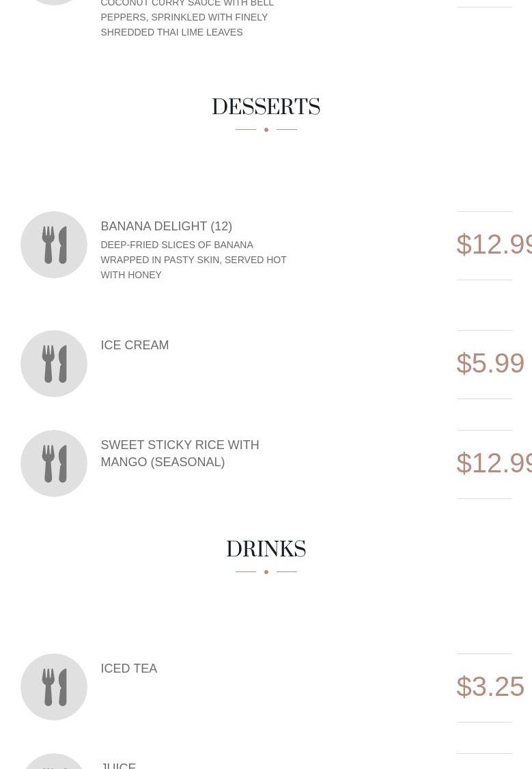This screenshot has width=532, height=769.
Task: Click the Drinks section heading
Action: tap(266, 550)
